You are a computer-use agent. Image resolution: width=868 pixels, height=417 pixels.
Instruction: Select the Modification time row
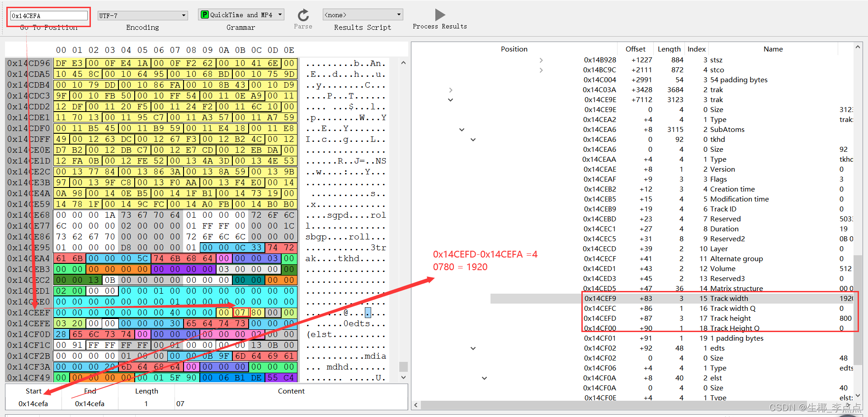coord(672,199)
